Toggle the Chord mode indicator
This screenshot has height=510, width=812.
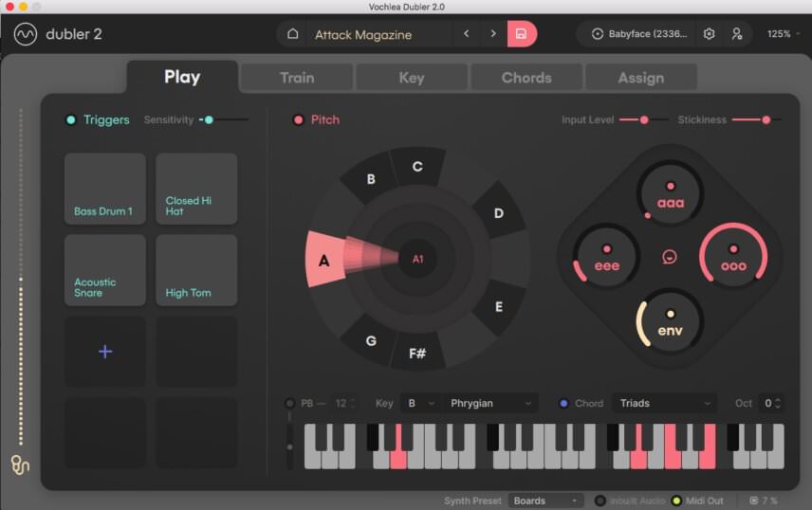tap(564, 403)
